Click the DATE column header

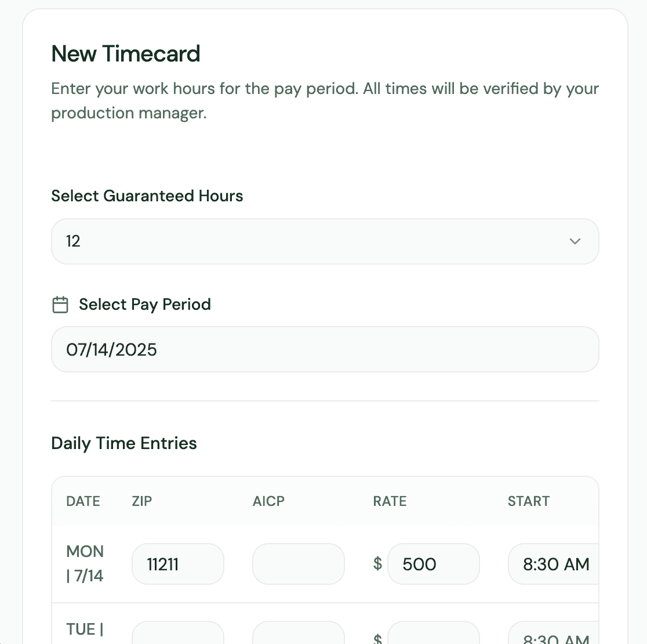83,501
